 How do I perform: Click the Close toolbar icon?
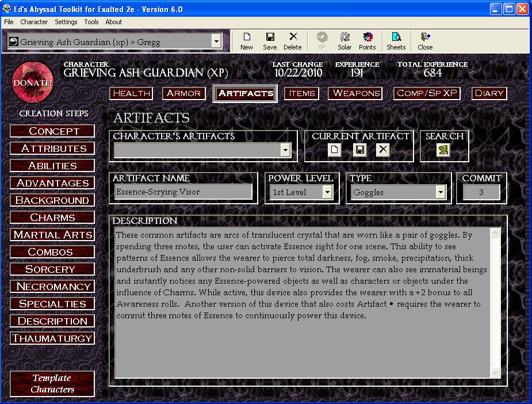tap(425, 41)
